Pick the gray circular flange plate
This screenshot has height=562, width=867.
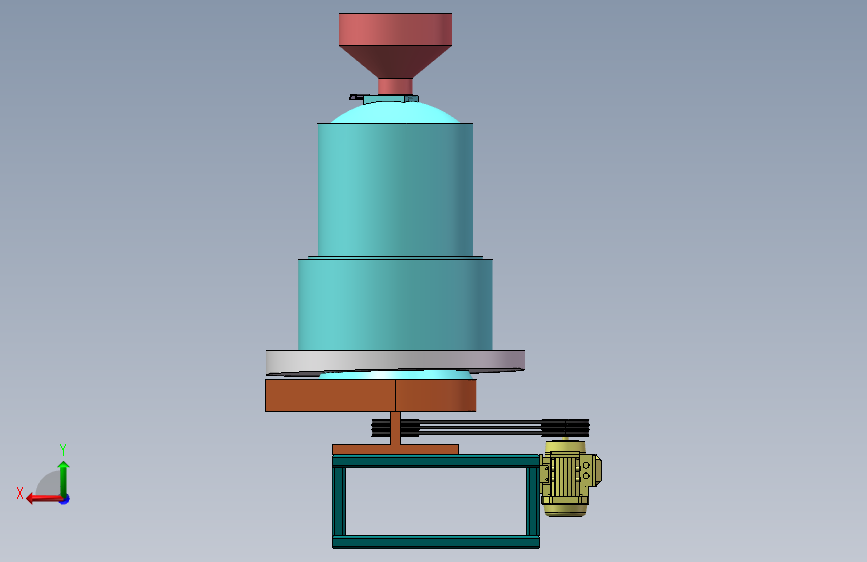coord(395,361)
